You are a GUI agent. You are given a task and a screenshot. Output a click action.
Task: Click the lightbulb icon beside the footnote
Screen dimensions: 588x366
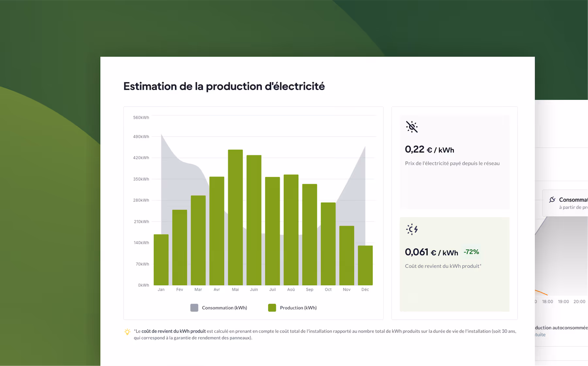point(127,332)
